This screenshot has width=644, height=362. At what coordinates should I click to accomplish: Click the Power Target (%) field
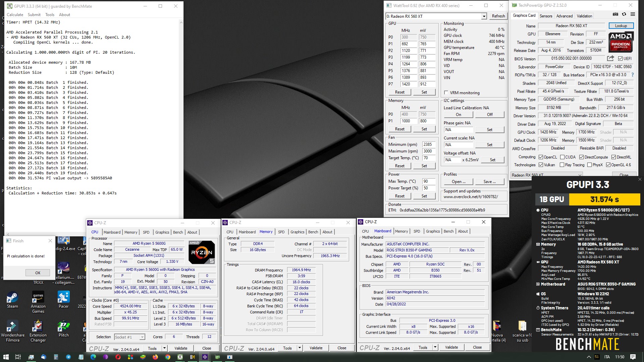tap(429, 188)
